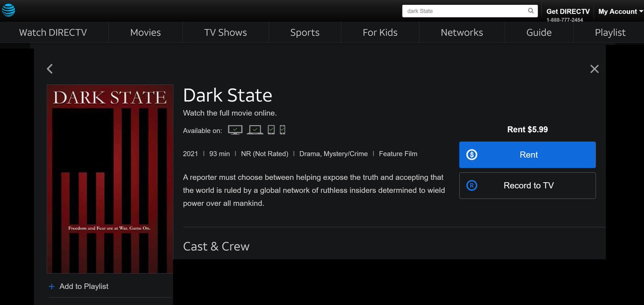Close the Dark State details panel
This screenshot has width=644, height=305.
(x=594, y=69)
